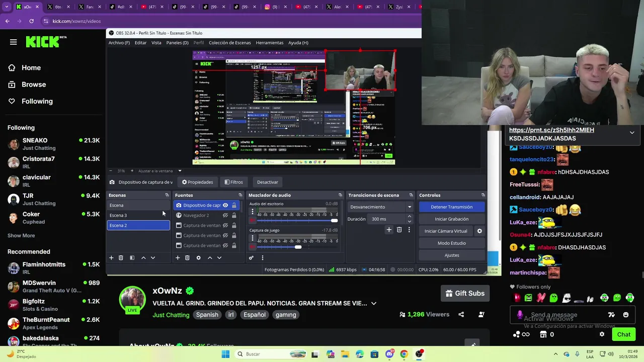
Task: Expand stream title chevron below xOwNz
Action: [373, 303]
